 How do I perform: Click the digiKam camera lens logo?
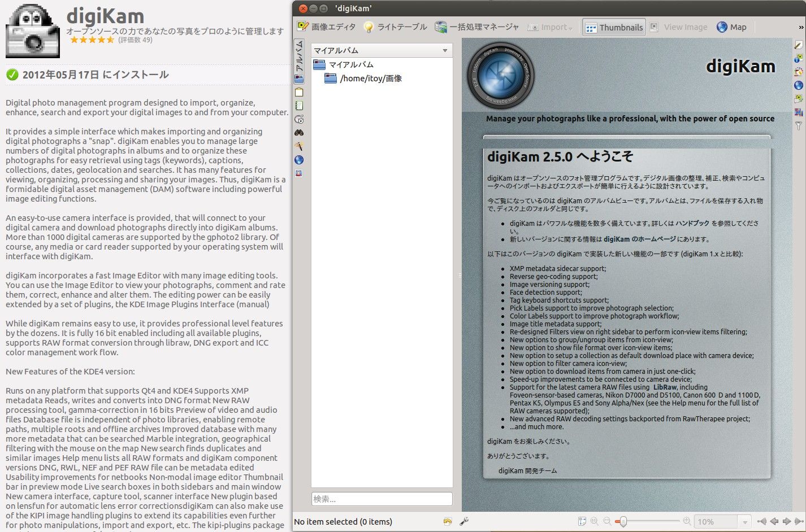pos(501,76)
